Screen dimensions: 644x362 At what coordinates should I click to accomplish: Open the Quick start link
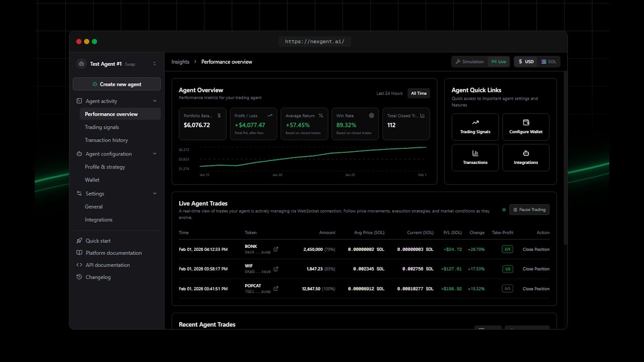pos(98,241)
